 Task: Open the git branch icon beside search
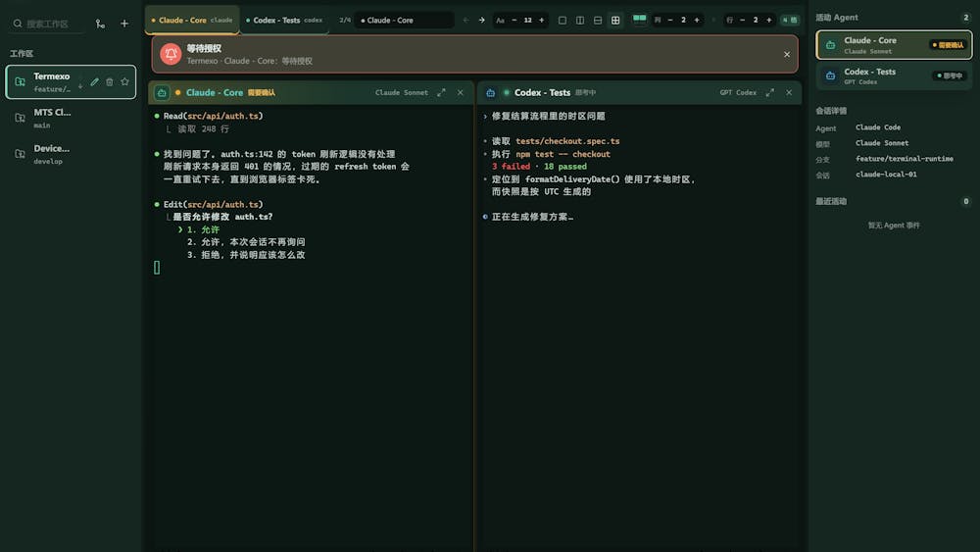coord(100,24)
